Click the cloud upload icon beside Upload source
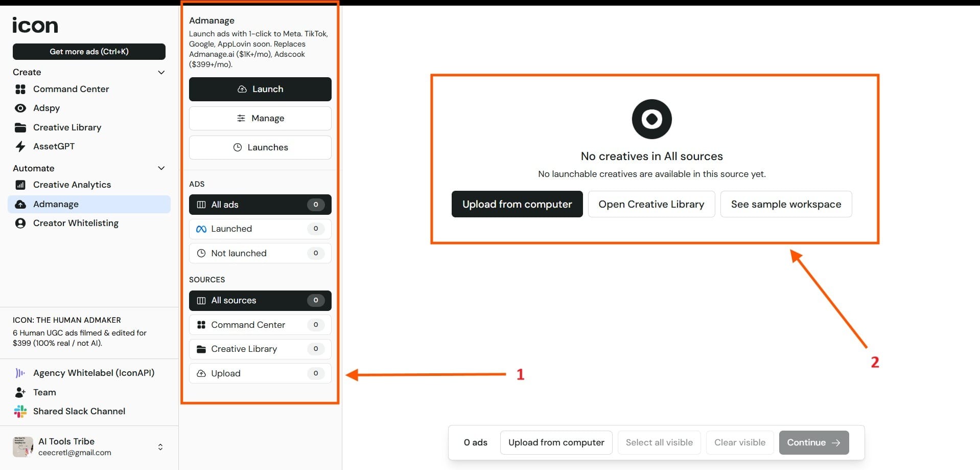 [x=201, y=373]
